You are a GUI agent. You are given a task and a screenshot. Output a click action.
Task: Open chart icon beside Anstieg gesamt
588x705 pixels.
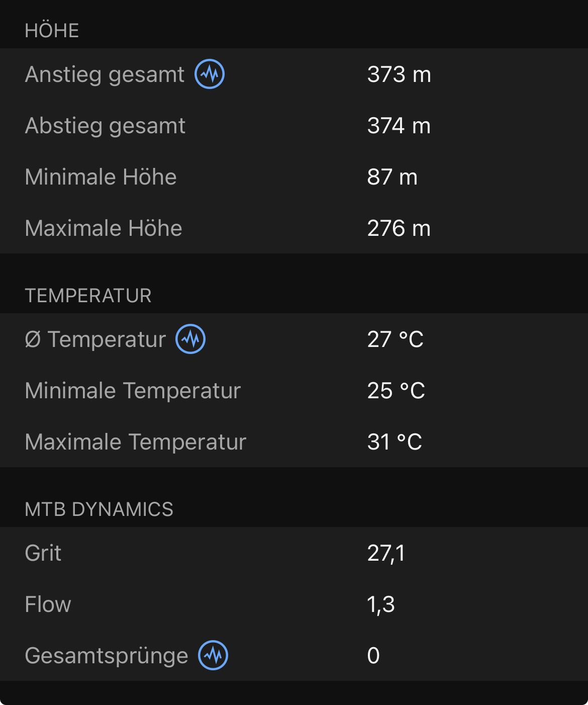210,74
